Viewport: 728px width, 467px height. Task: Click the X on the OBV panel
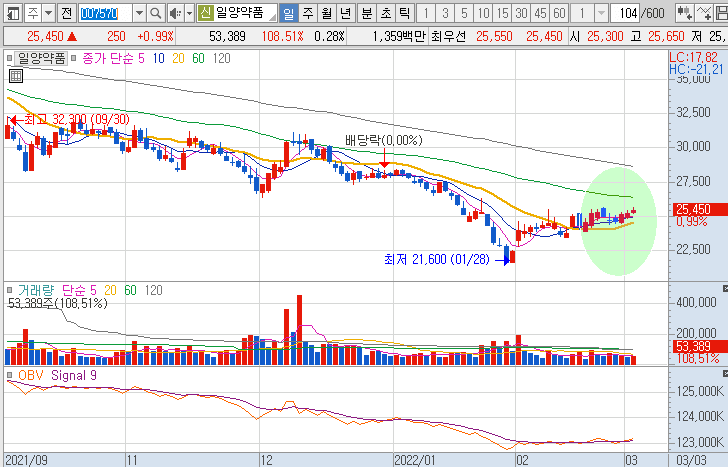(x=725, y=374)
